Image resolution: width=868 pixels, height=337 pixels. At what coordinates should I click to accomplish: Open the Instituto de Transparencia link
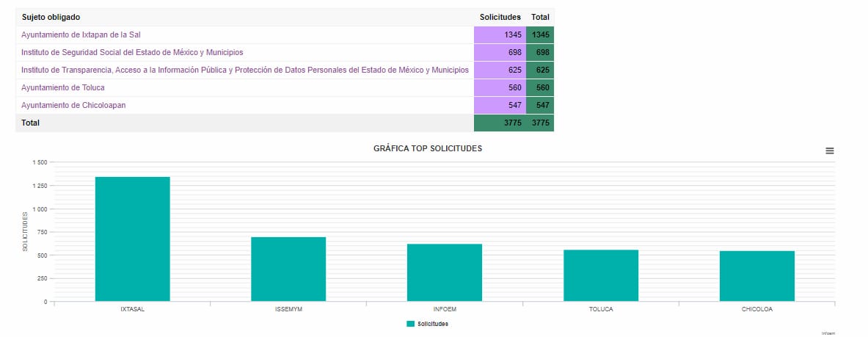(x=244, y=70)
